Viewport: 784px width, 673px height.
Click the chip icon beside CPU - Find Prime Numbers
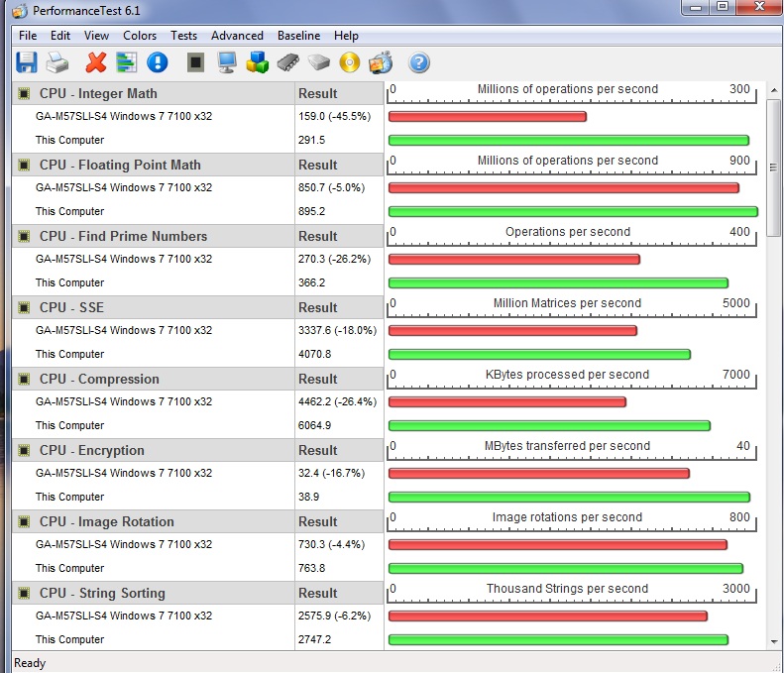coord(24,236)
